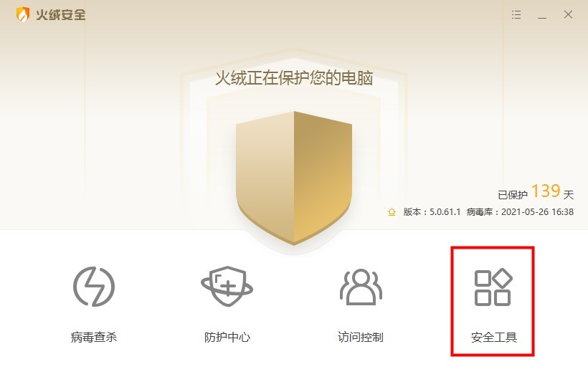This screenshot has height=387, width=588.
Task: Open the 病毒查杀 label
Action: click(94, 337)
